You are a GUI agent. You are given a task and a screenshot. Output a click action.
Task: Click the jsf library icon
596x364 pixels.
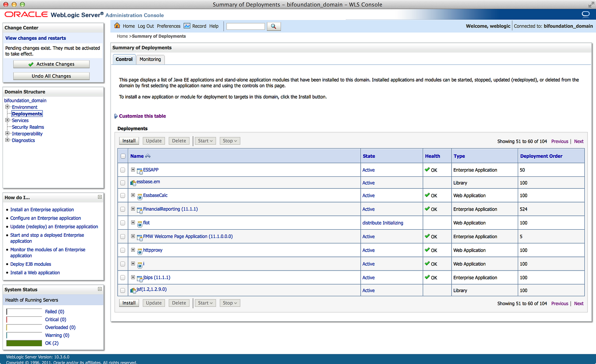point(133,290)
